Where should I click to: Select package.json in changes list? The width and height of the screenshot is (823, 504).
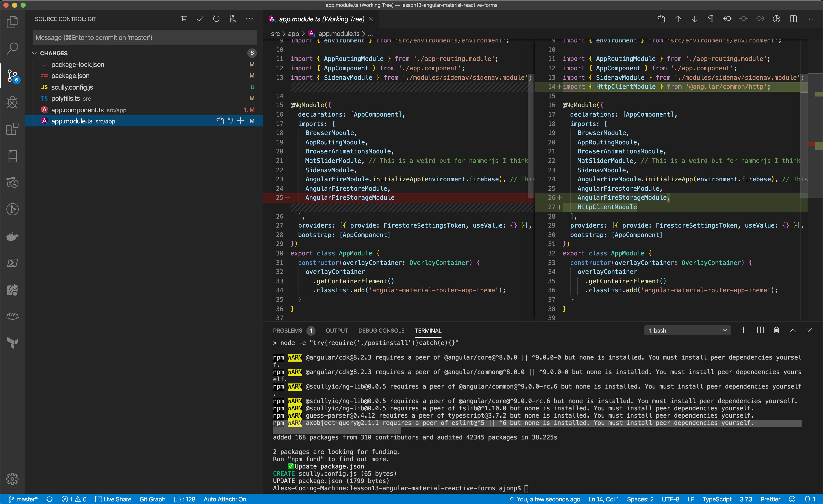(144, 76)
